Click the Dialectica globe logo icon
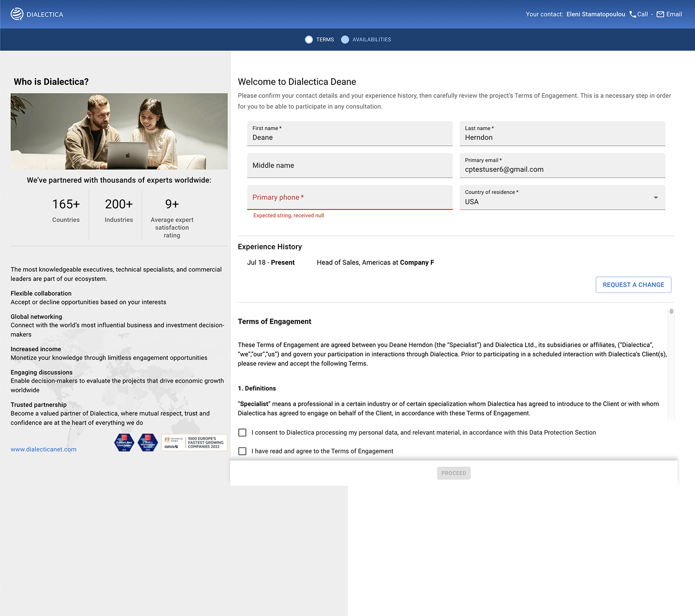The image size is (695, 616). 17,14
